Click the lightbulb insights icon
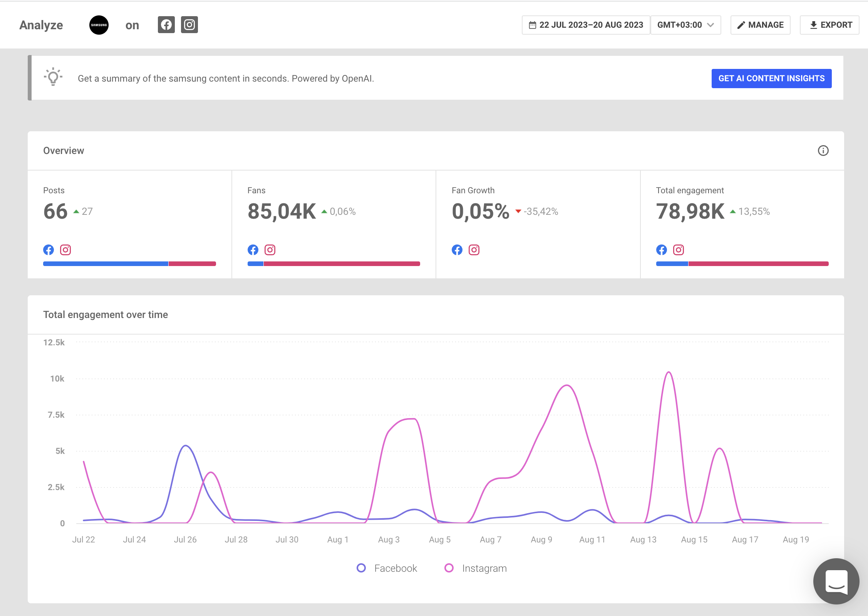 53,77
